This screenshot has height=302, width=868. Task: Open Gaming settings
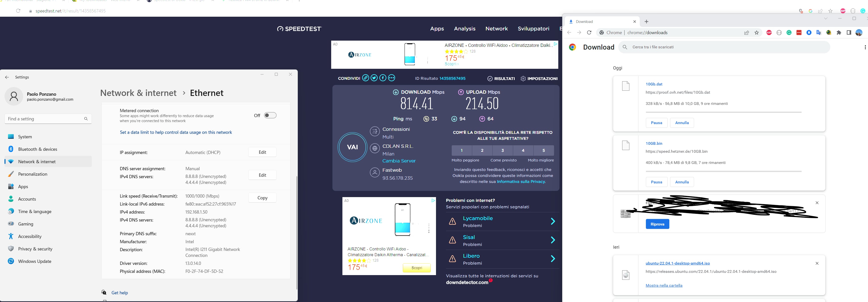coord(48,224)
